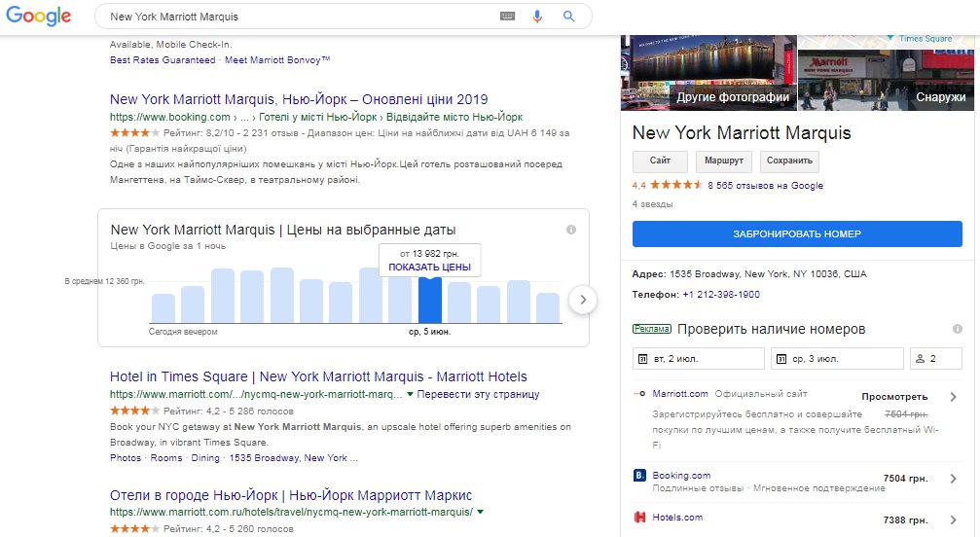
Task: Open the check-in date field вт, 2 июл.
Action: 698,358
